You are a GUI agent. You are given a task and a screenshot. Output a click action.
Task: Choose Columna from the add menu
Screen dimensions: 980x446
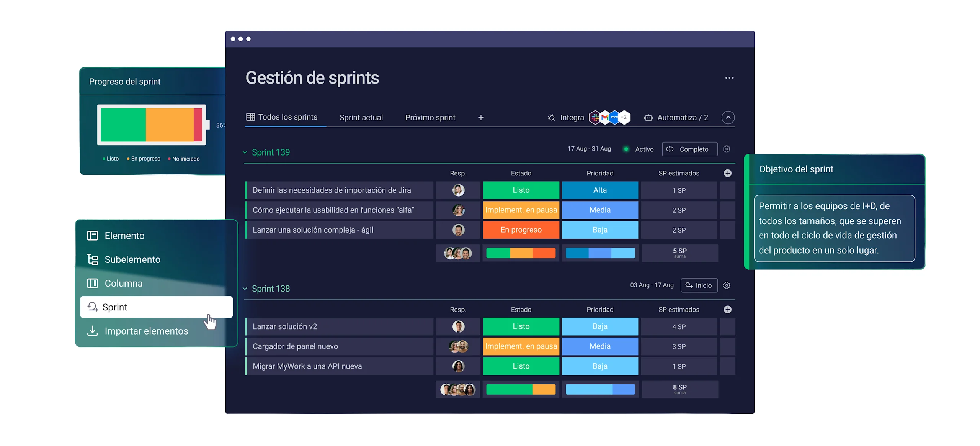click(x=156, y=283)
